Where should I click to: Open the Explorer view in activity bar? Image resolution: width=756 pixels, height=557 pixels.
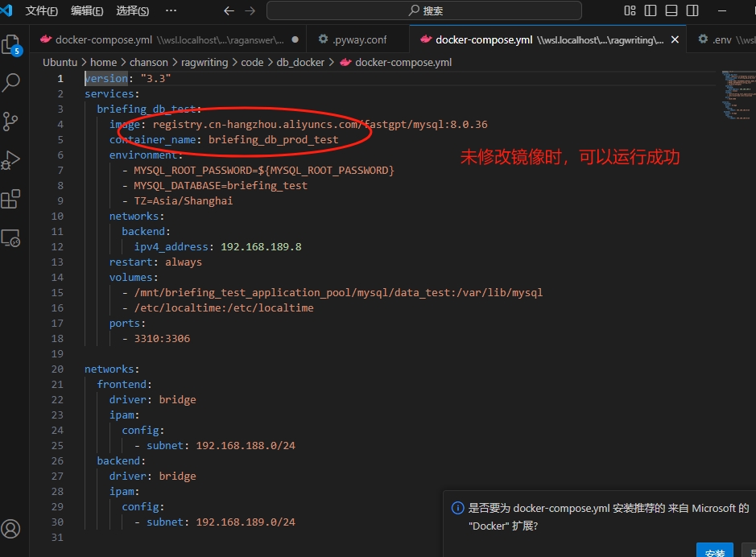[x=12, y=44]
